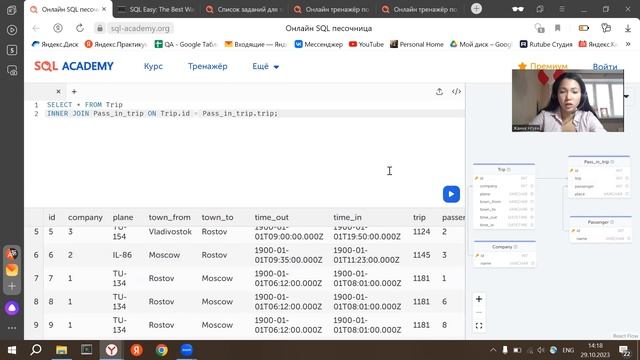The height and width of the screenshot is (360, 640).
Task: Go back in browser history
Action: [36, 28]
